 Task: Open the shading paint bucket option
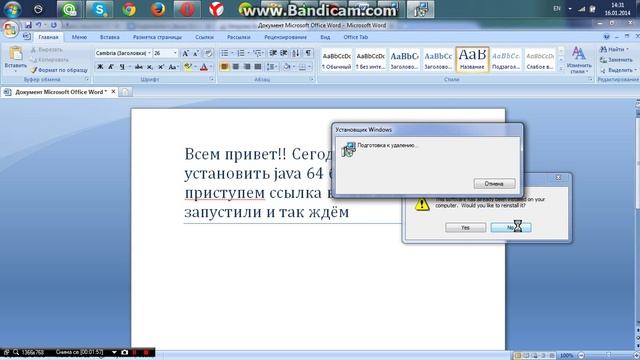(287, 67)
